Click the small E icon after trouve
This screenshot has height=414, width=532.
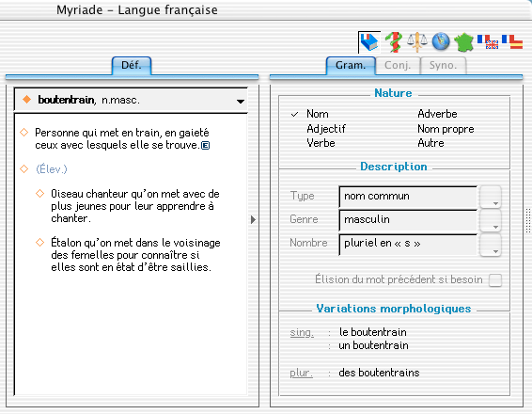point(205,145)
